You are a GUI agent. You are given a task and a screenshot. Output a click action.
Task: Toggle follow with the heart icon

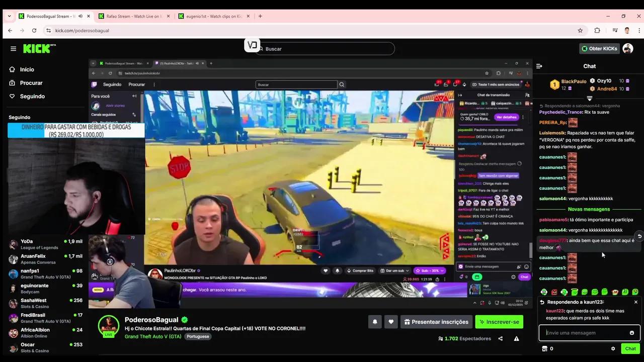[391, 321]
